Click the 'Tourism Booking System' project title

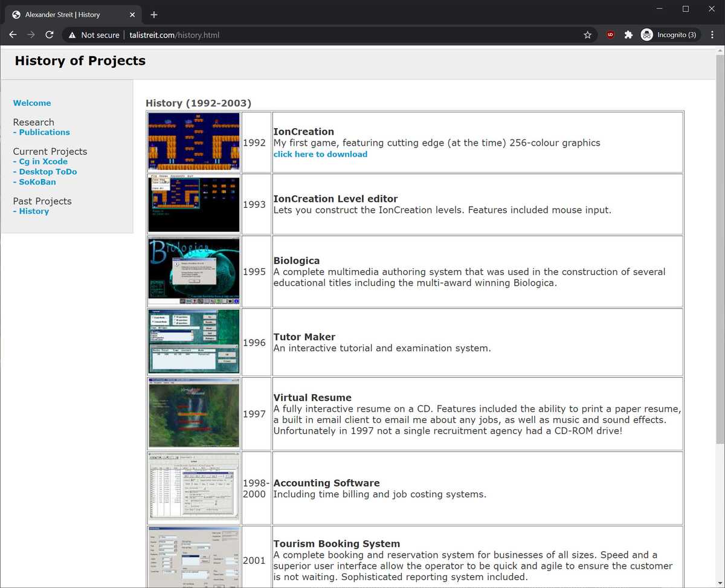click(337, 544)
